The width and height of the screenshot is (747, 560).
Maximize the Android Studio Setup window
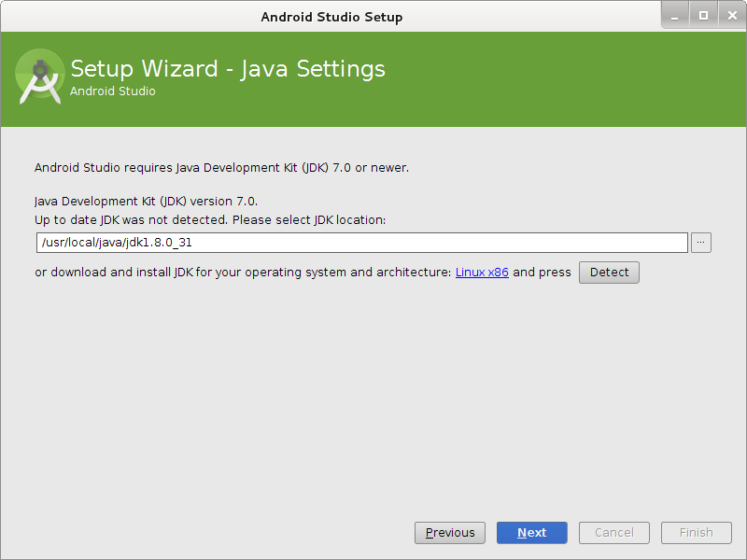[x=703, y=16]
